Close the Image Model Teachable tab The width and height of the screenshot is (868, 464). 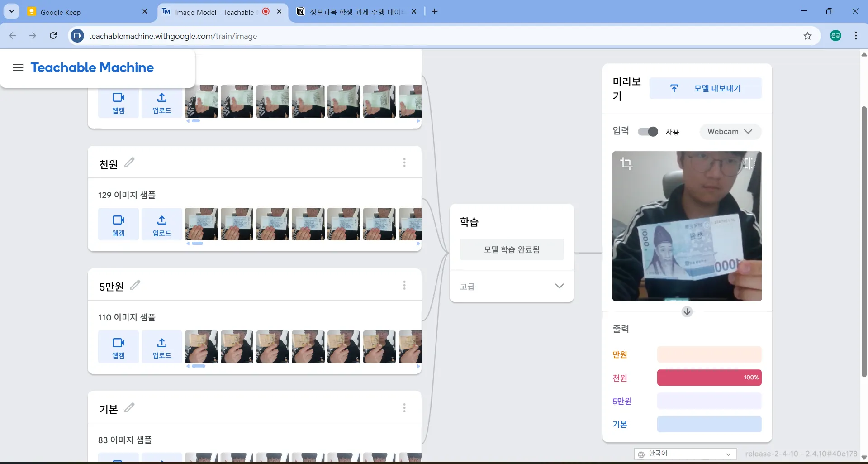pyautogui.click(x=279, y=11)
